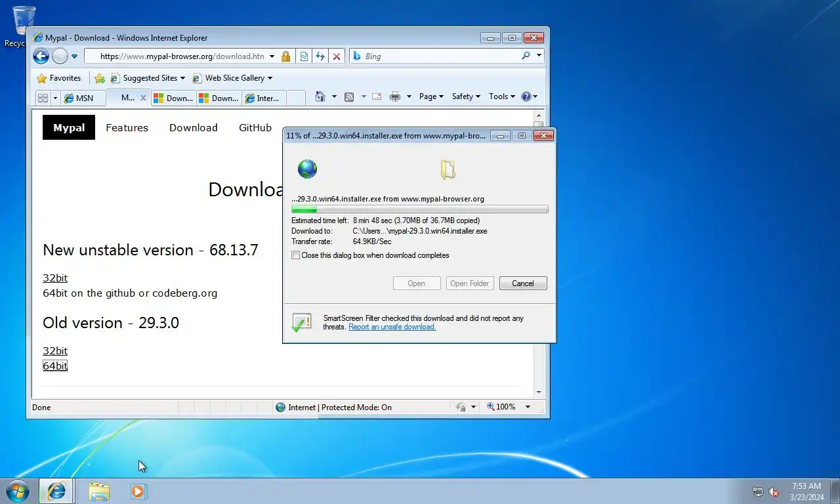This screenshot has width=840, height=504.
Task: Click the muted volume tray icon
Action: (774, 492)
